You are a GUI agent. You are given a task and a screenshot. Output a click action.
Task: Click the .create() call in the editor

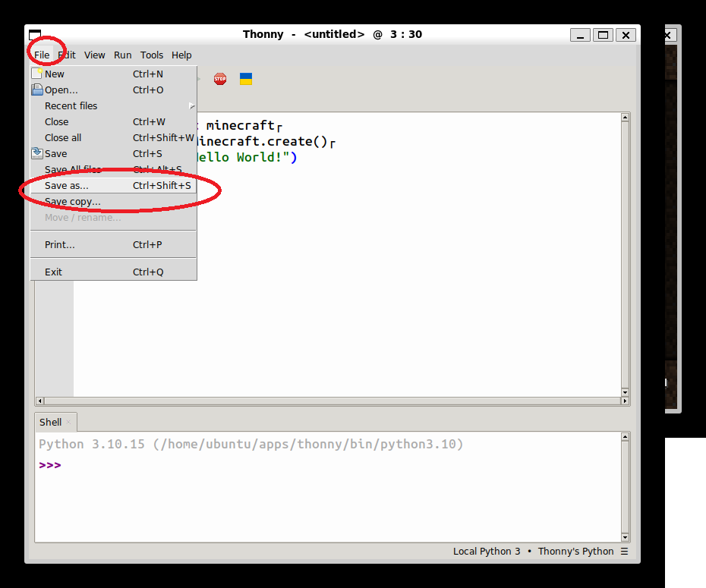coord(294,142)
